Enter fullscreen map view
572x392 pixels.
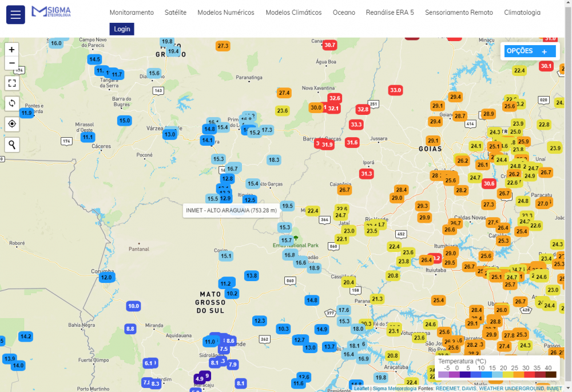coord(12,83)
